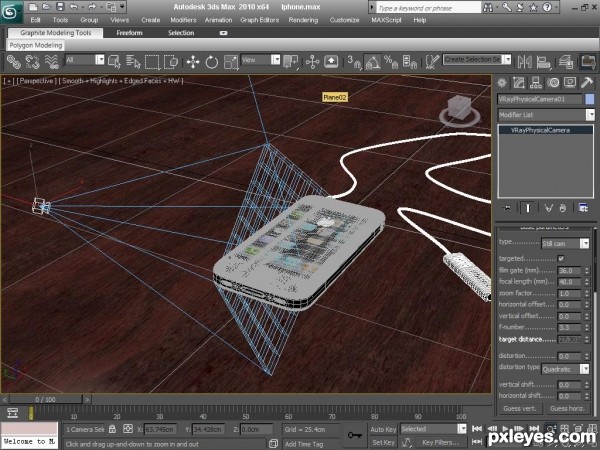This screenshot has width=600, height=450.
Task: Open the Motion command panel tab
Action: pos(553,83)
